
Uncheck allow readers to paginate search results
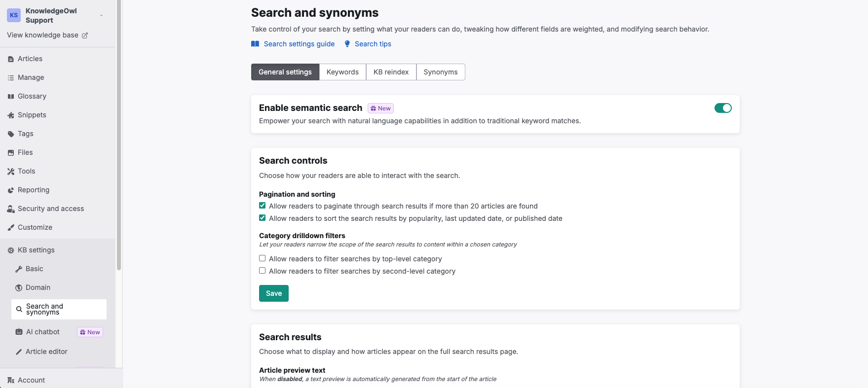pos(263,206)
